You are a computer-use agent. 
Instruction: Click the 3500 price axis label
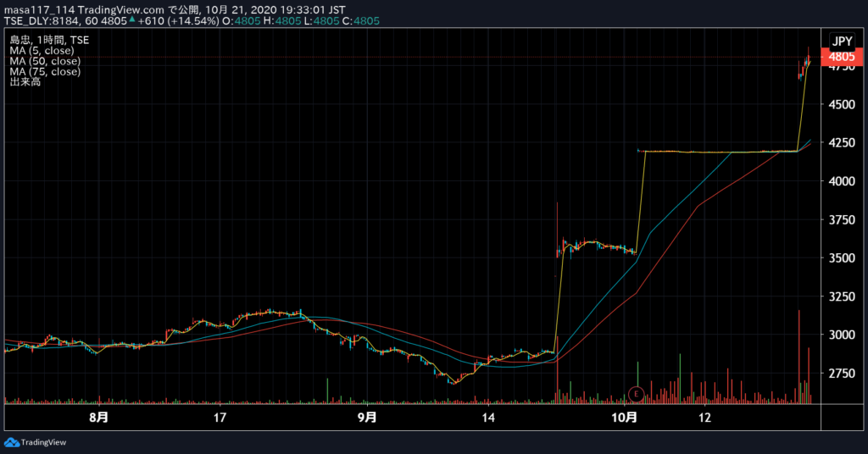pyautogui.click(x=842, y=258)
